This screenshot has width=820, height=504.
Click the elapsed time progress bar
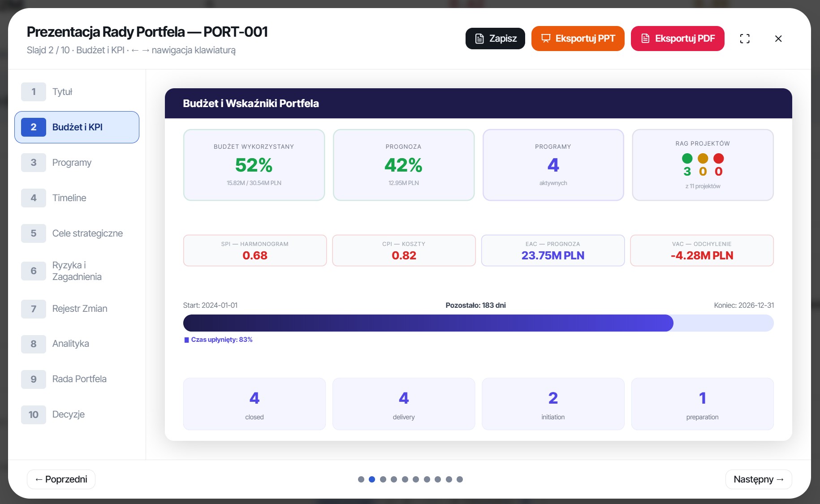[479, 323]
